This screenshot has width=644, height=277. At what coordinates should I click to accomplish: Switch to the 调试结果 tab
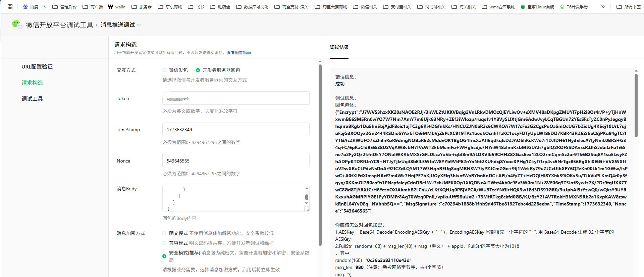pyautogui.click(x=339, y=47)
